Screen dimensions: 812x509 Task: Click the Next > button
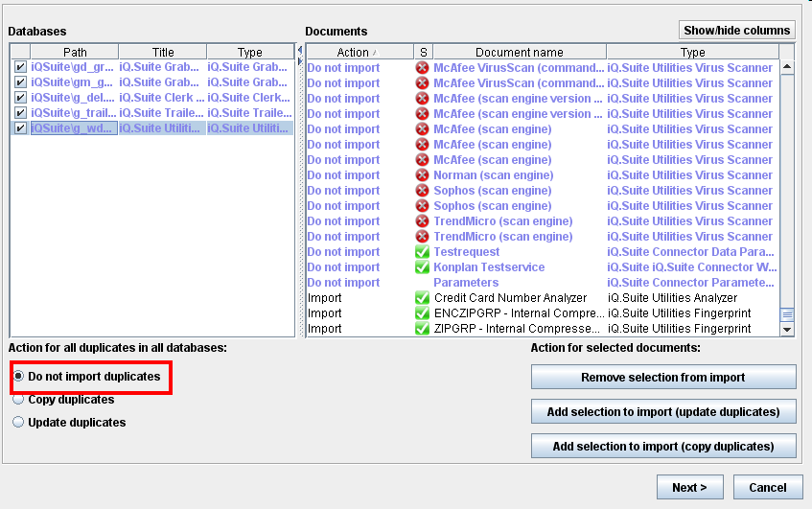tap(689, 488)
